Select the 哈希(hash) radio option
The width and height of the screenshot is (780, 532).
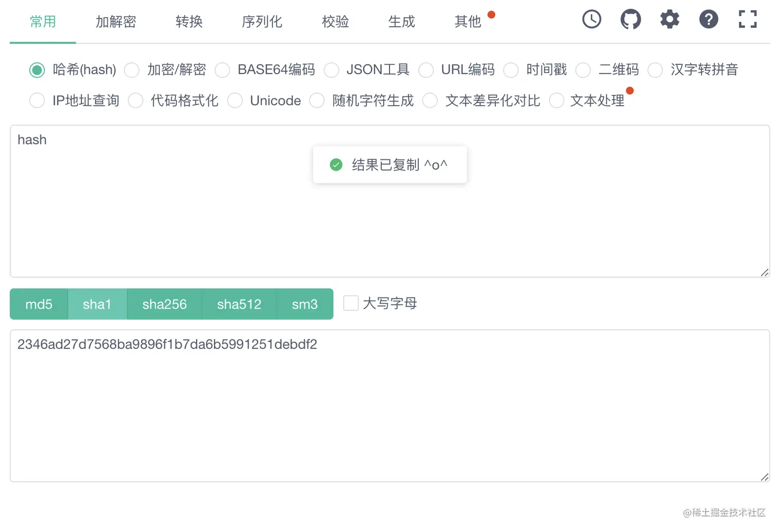[x=37, y=70]
